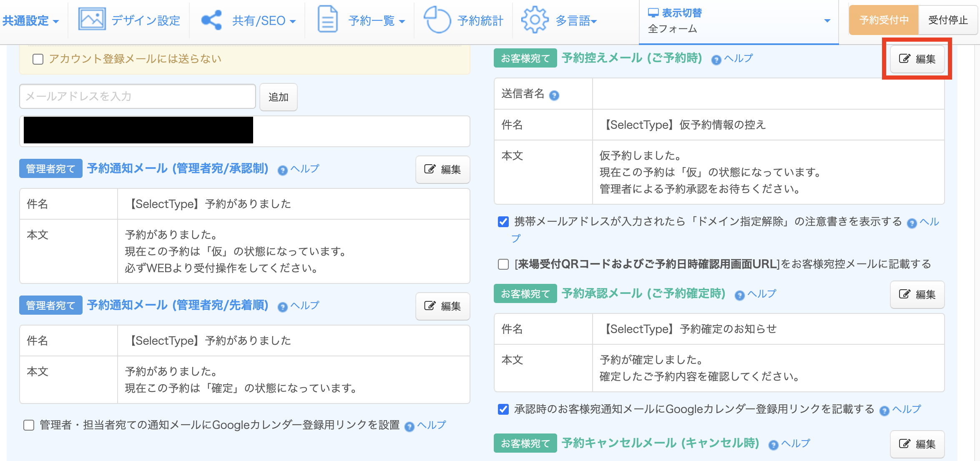This screenshot has height=461, width=980.
Task: Select the 受付停止 status button
Action: pyautogui.click(x=947, y=20)
